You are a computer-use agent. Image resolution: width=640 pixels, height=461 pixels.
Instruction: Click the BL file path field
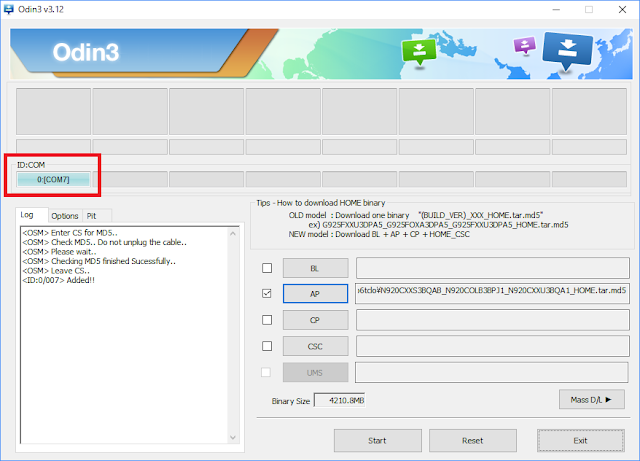(493, 268)
